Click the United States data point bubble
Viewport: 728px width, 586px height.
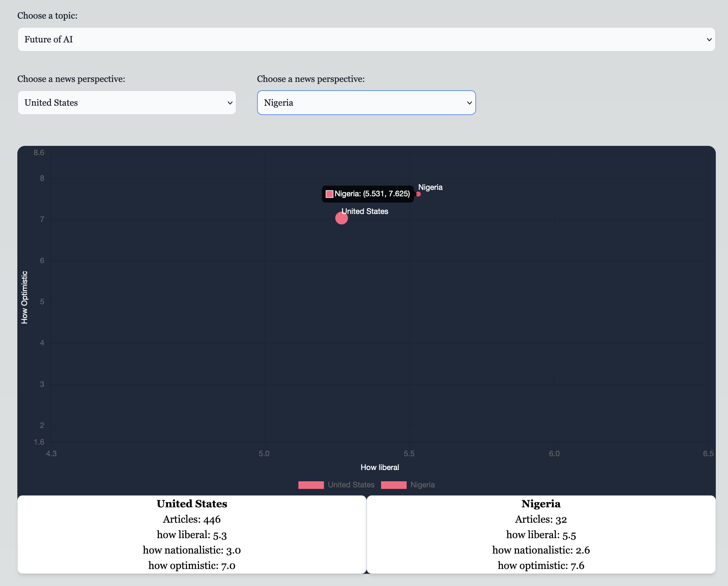click(342, 218)
